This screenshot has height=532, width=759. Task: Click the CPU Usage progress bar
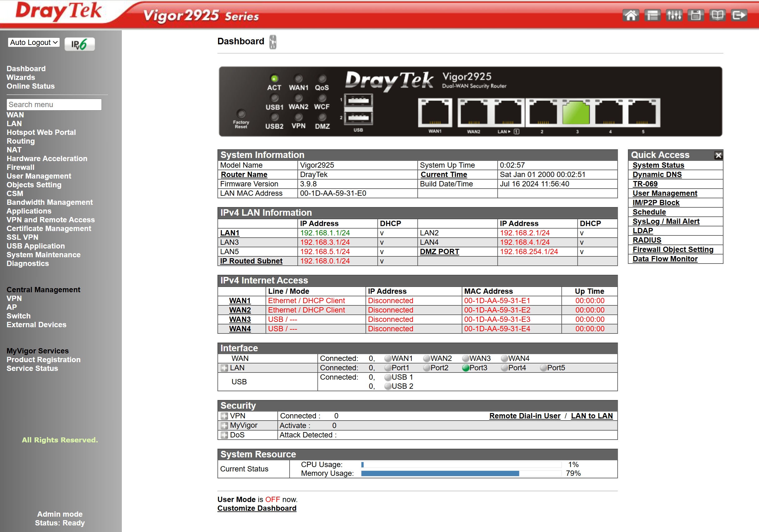[x=461, y=465]
